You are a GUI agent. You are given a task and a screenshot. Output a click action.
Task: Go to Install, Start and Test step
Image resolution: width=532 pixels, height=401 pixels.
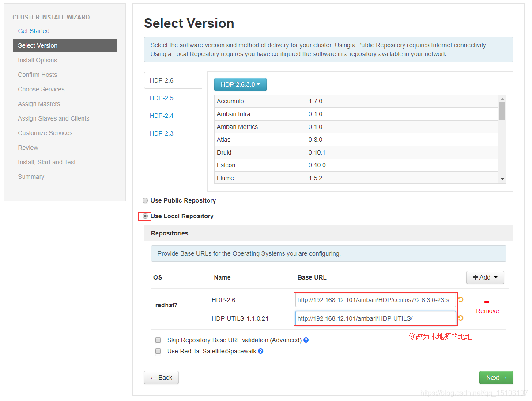point(47,162)
